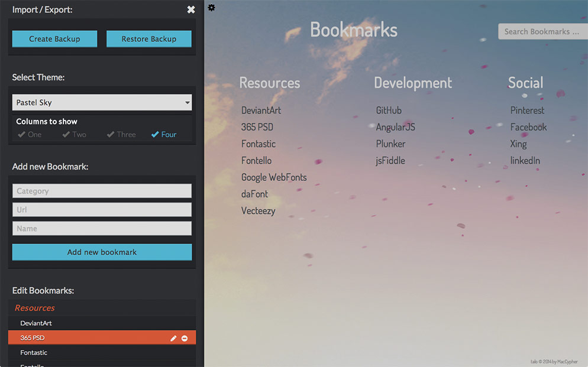588x367 pixels.
Task: Open the GitHub bookmark link
Action: tap(389, 111)
